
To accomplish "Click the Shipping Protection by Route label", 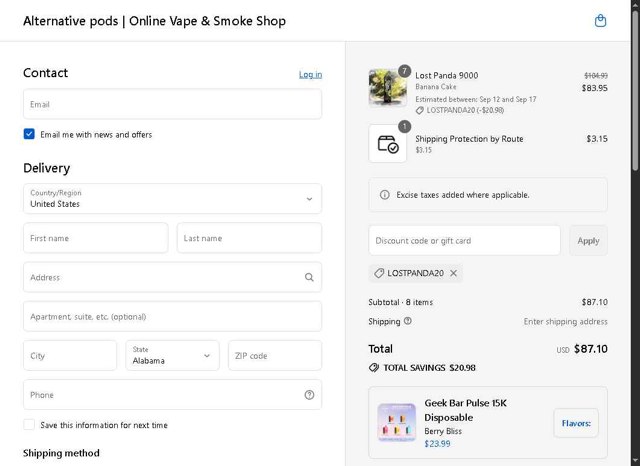I will (469, 139).
